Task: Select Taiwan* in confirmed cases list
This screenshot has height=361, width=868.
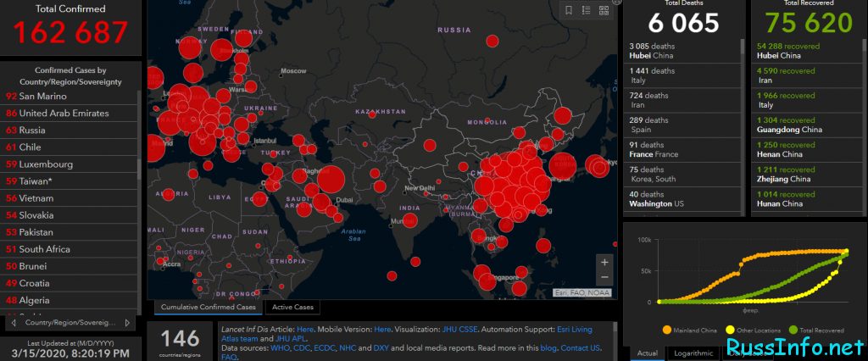Action: coord(68,181)
